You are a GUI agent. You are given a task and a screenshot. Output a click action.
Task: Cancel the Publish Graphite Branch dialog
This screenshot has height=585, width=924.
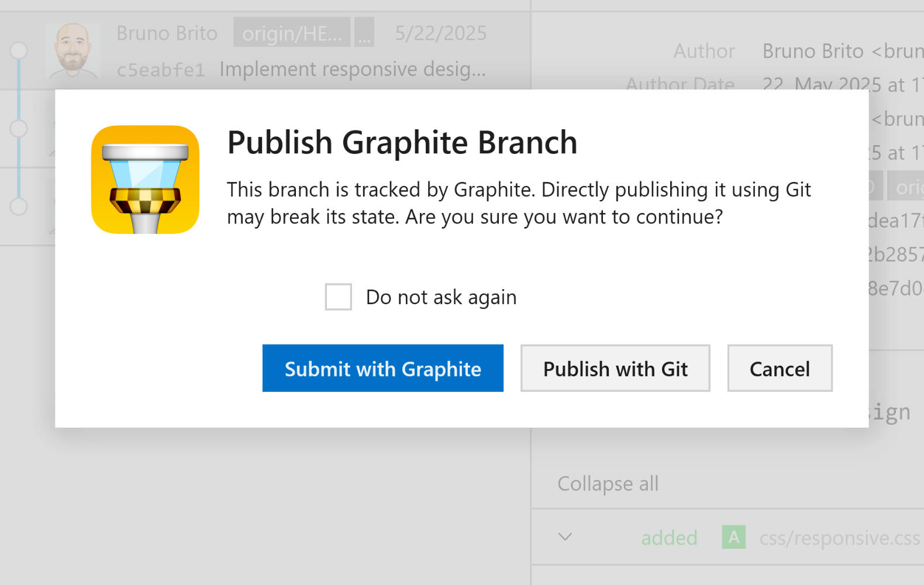779,369
